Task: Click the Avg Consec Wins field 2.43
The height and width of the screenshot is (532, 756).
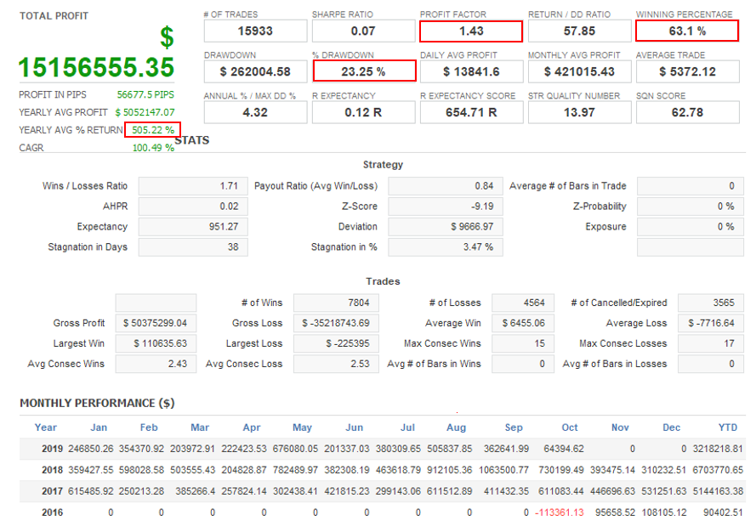Action: point(156,364)
